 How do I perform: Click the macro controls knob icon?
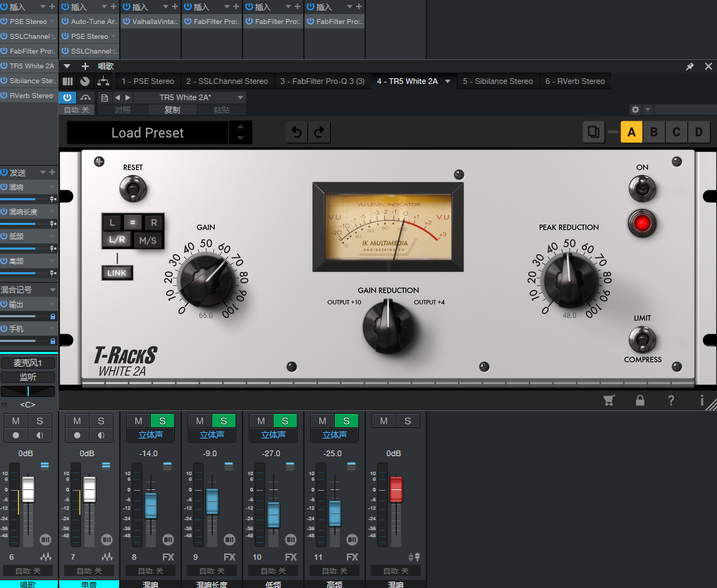point(85,81)
